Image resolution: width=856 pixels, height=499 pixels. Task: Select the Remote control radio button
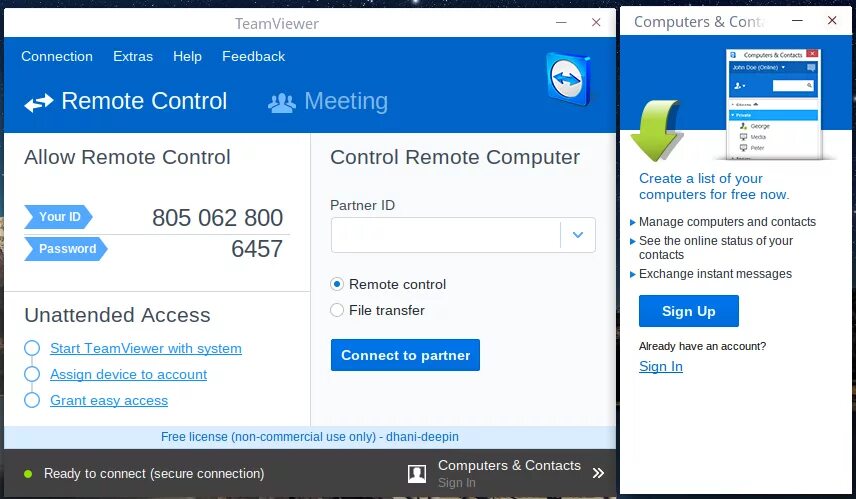point(337,284)
